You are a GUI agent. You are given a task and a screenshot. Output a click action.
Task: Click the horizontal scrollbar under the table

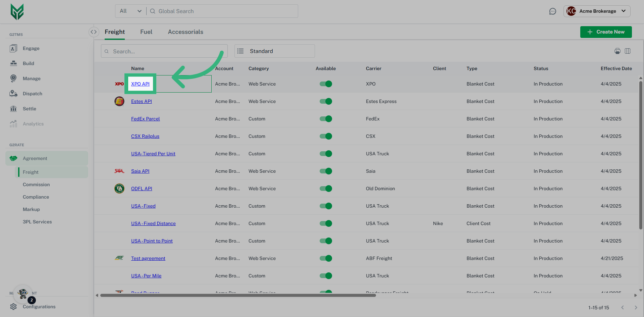[x=238, y=296]
